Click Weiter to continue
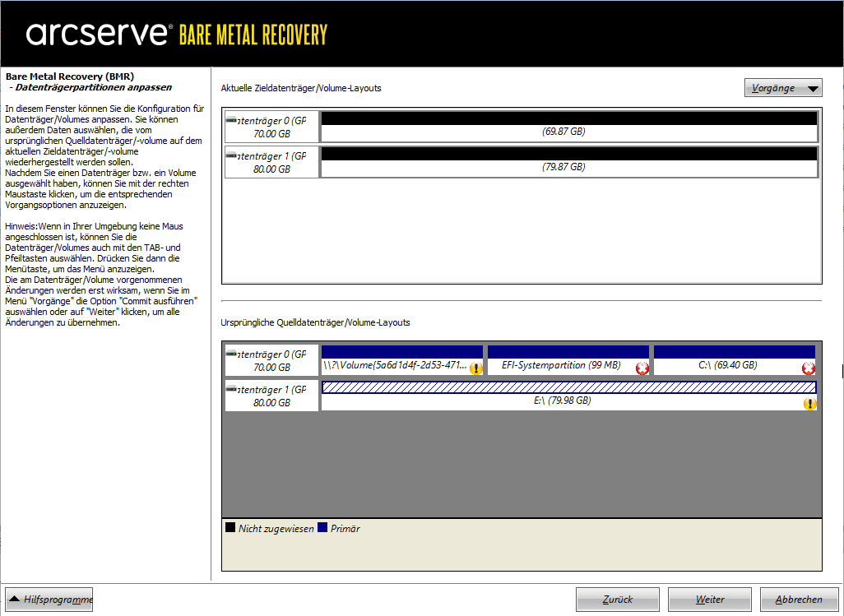Screen dimensions: 844x616 [709, 600]
